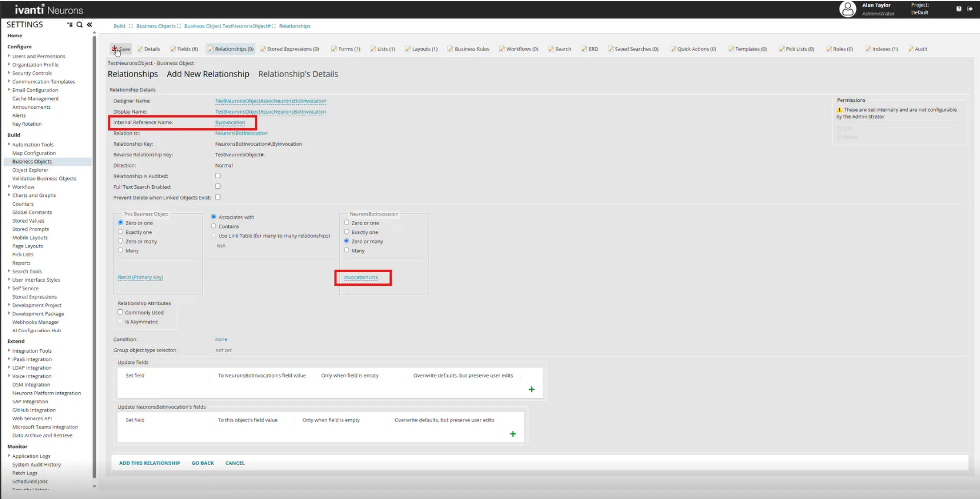Expand the Users and Permissions tree node
Screen dimensions: 980x499
pyautogui.click(x=9, y=56)
